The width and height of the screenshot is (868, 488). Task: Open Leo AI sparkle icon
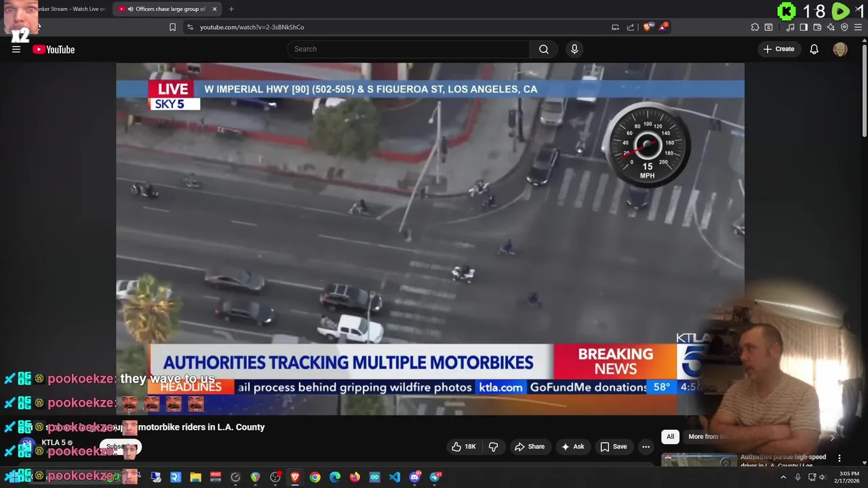coord(831,27)
